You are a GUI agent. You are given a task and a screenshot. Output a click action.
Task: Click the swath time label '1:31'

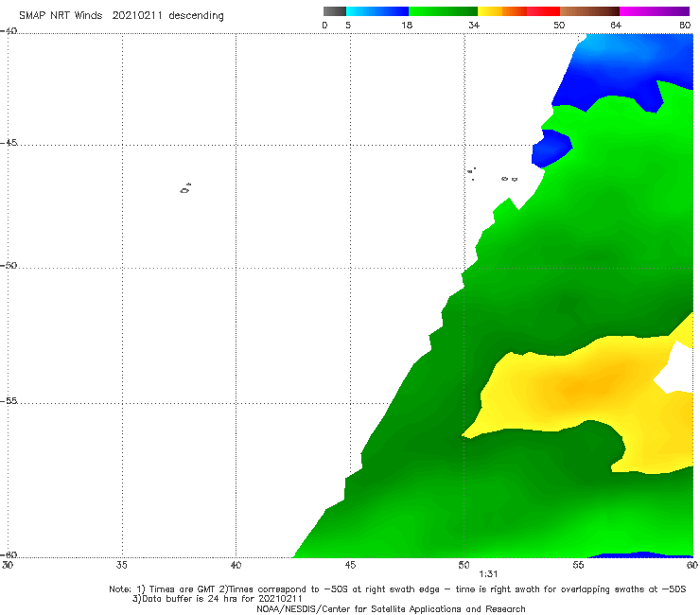point(488,574)
